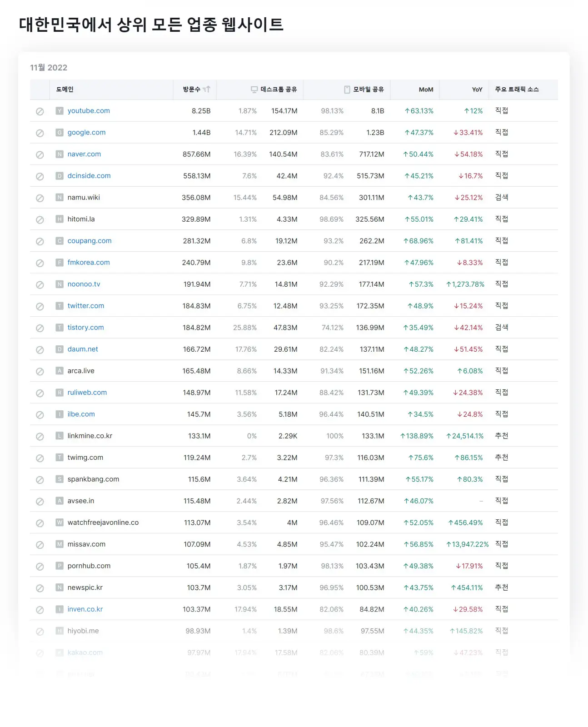Click the favicon beside arca.live
The width and height of the screenshot is (588, 727).
point(60,371)
